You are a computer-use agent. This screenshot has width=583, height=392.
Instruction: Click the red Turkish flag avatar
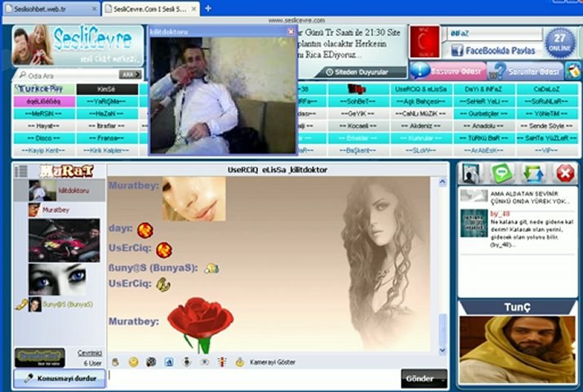point(425,42)
